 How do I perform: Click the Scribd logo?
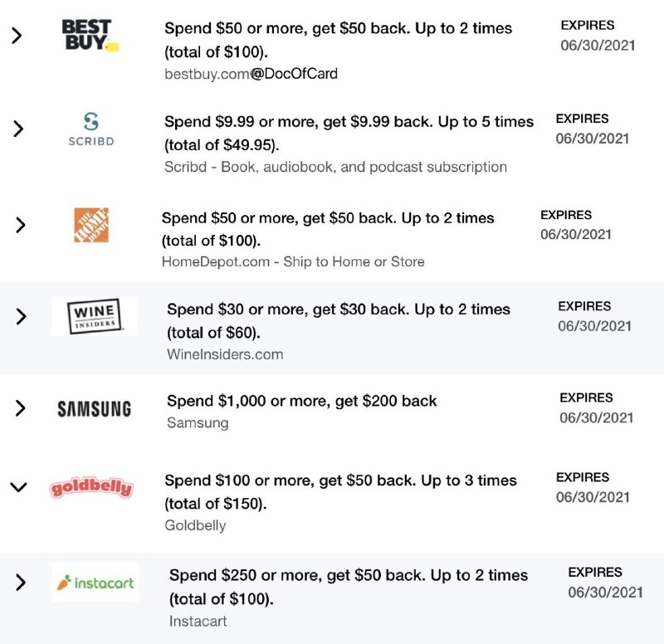coord(90,130)
